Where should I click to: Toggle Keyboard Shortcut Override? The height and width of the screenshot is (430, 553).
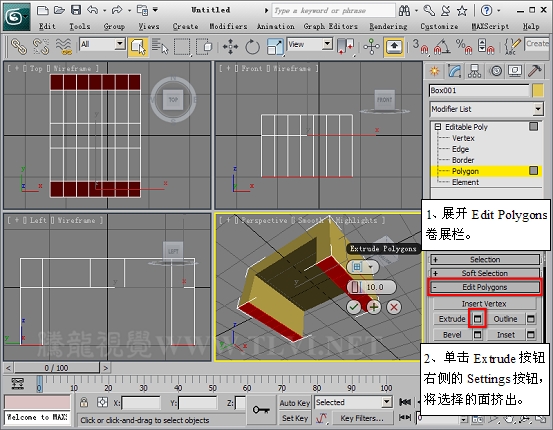pos(394,47)
